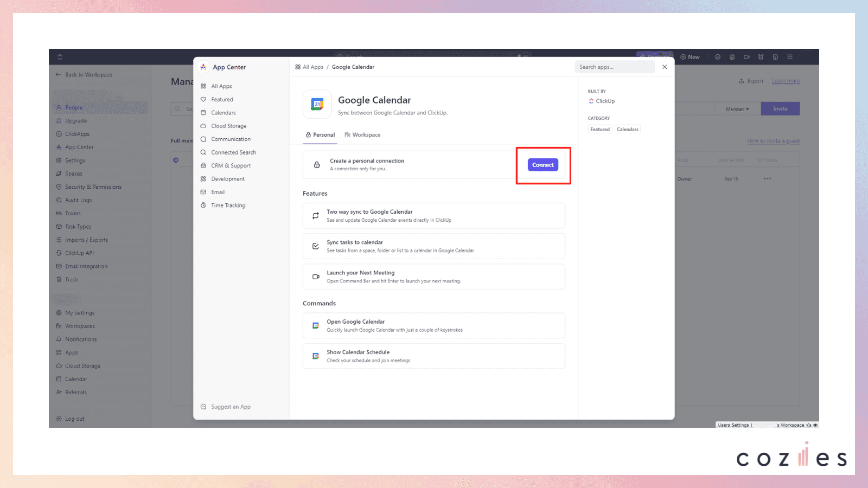This screenshot has height=488, width=868.
Task: Click the checkmark tasks icon in top bar
Action: (x=718, y=57)
